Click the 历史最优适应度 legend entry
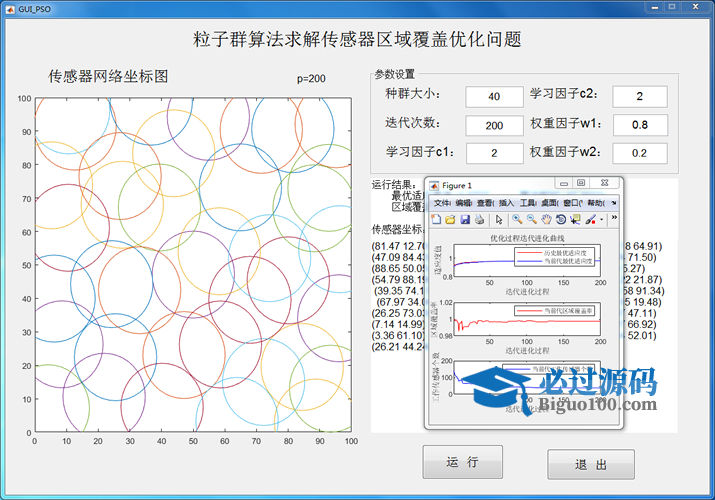Image resolution: width=715 pixels, height=500 pixels. click(565, 253)
